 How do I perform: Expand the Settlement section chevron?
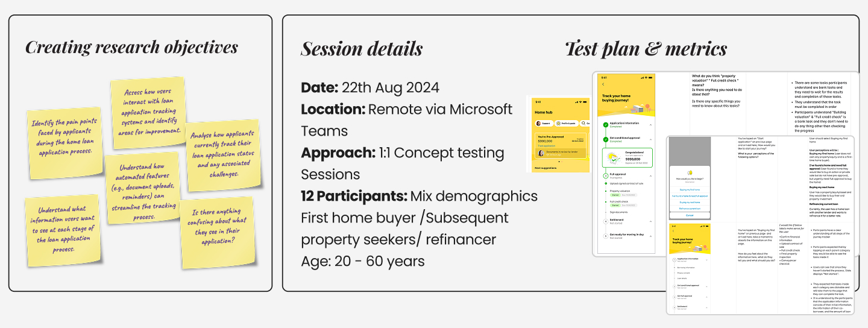650,221
